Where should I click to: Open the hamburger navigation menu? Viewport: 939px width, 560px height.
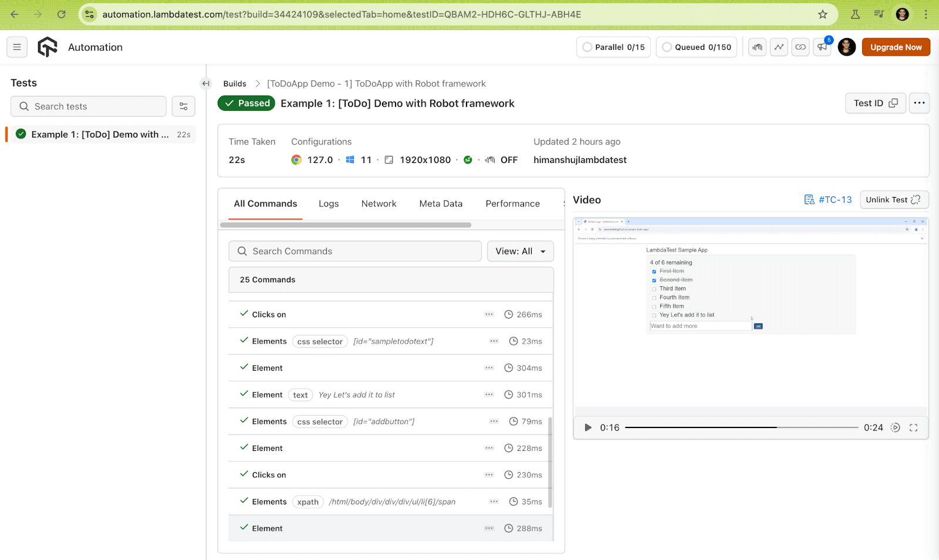click(17, 47)
